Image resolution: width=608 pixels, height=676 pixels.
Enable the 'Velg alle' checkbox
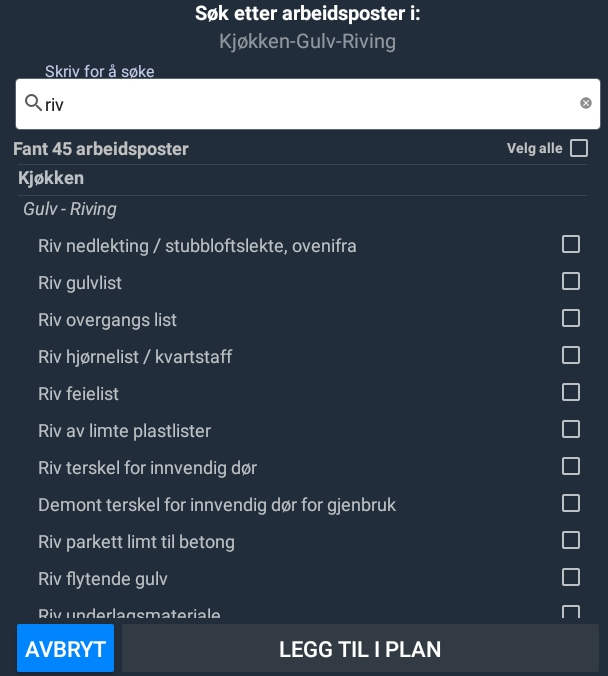(x=579, y=149)
